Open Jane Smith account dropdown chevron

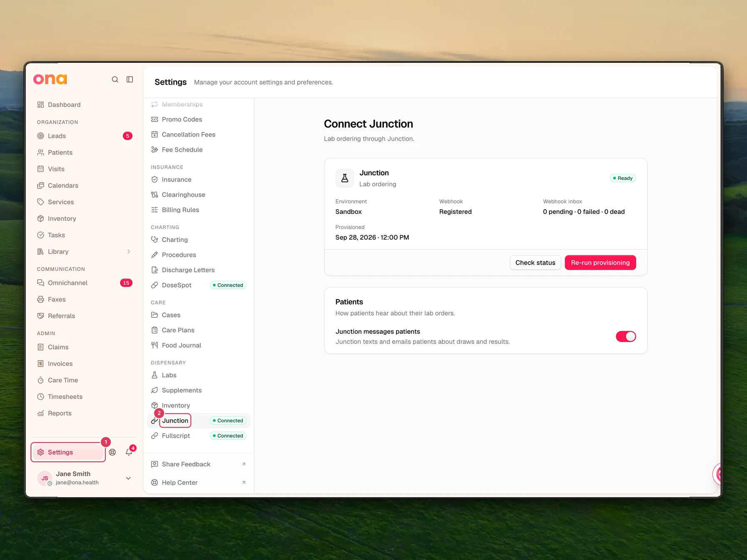click(x=128, y=478)
